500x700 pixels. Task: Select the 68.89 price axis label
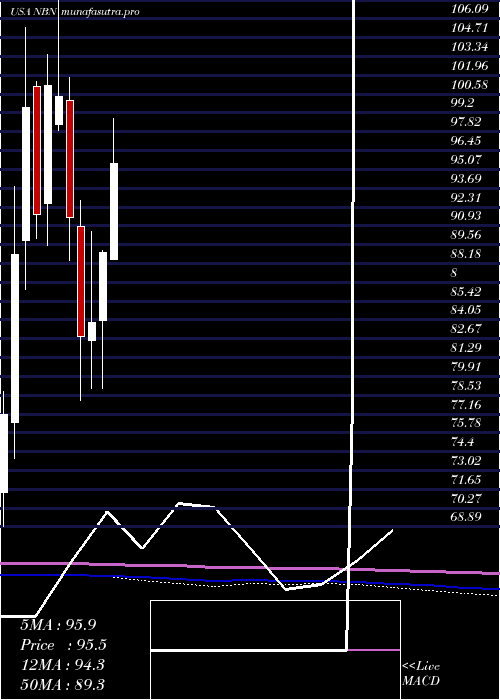tap(466, 517)
